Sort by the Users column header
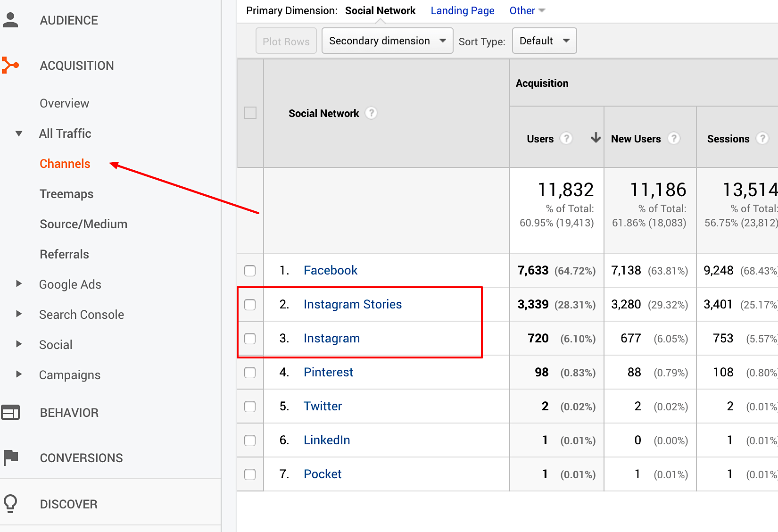This screenshot has width=778, height=532. click(x=540, y=139)
